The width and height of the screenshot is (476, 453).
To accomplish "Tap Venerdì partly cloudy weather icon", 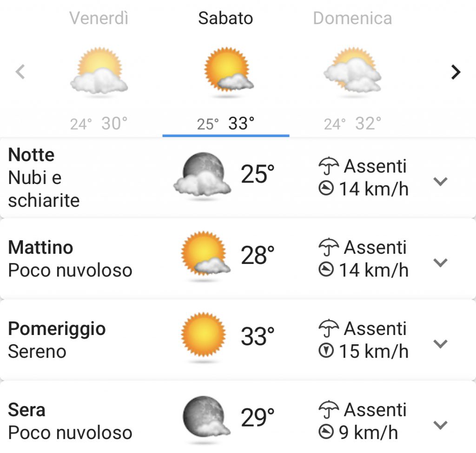I will 99,71.
